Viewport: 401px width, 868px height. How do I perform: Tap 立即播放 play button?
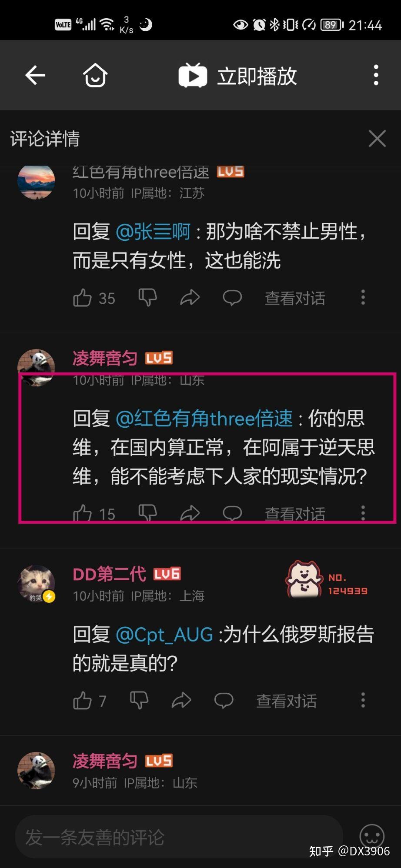coord(237,76)
